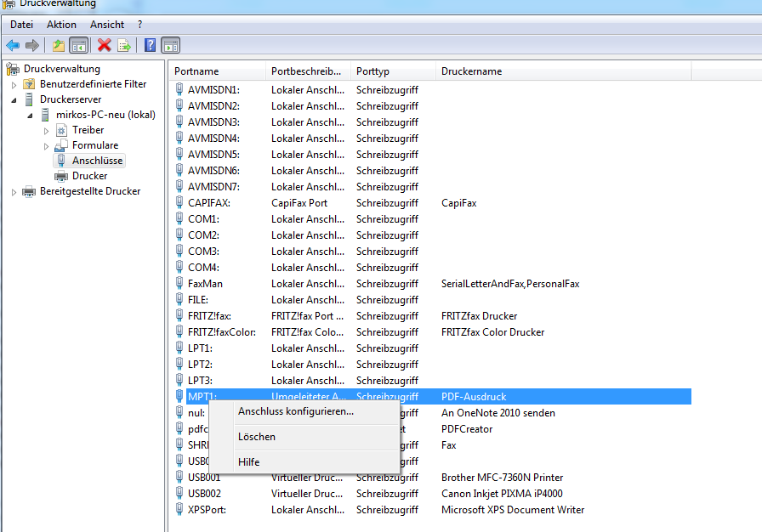Select the Druckerserver tree item
Image resolution: width=762 pixels, height=532 pixels.
click(x=71, y=99)
